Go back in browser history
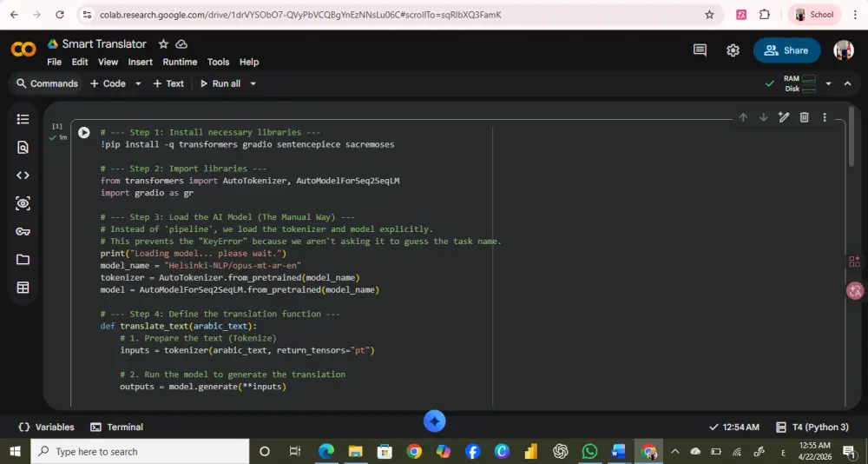Screen dimensions: 868x464 [14, 15]
